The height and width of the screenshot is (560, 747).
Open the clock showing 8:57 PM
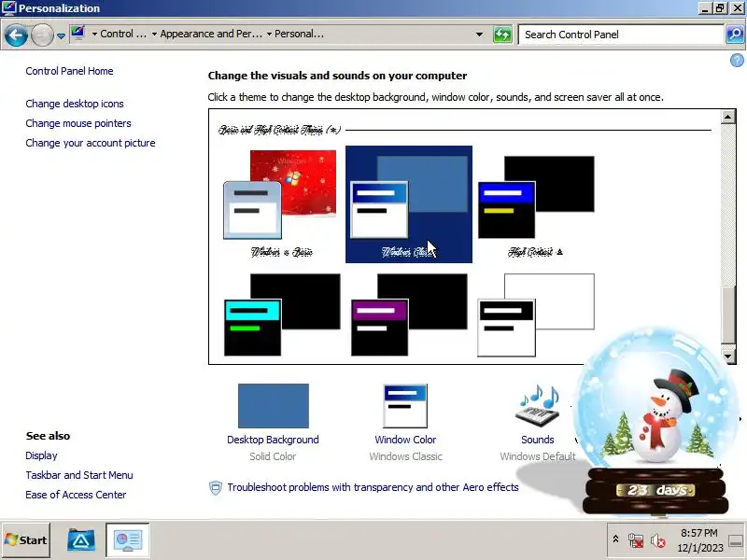click(x=699, y=540)
